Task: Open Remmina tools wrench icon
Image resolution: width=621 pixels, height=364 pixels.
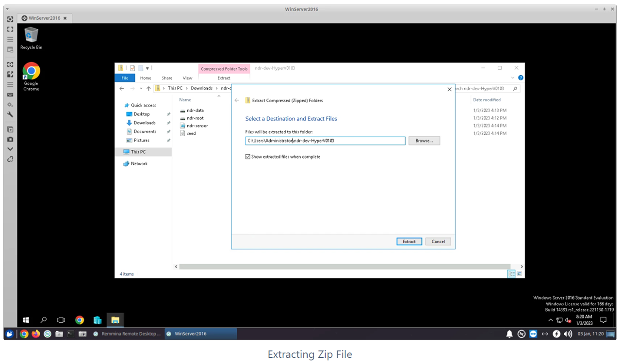Action: pyautogui.click(x=10, y=115)
